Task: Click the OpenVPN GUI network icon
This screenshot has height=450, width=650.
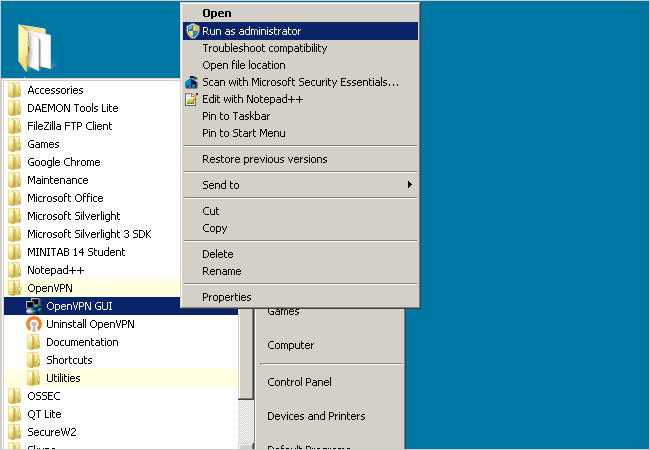Action: (x=33, y=306)
